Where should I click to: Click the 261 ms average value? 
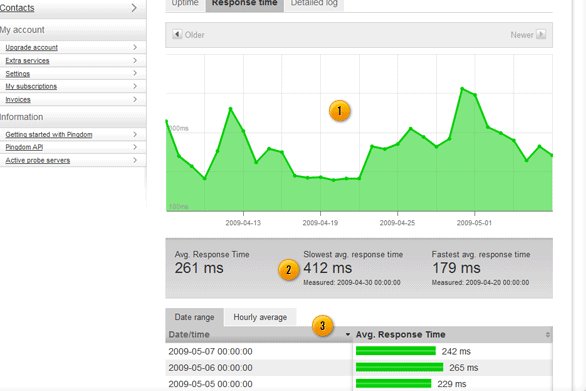click(x=199, y=268)
